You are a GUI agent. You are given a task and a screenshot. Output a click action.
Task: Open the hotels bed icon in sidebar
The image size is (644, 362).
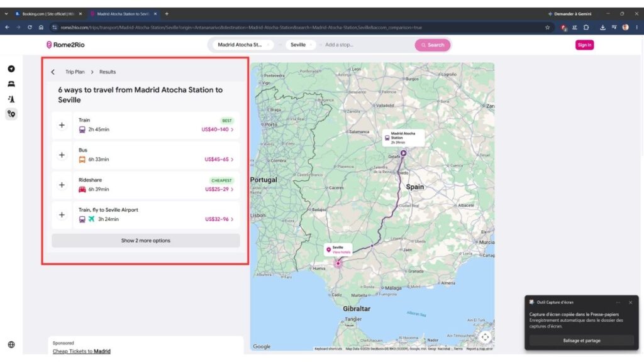(x=11, y=84)
